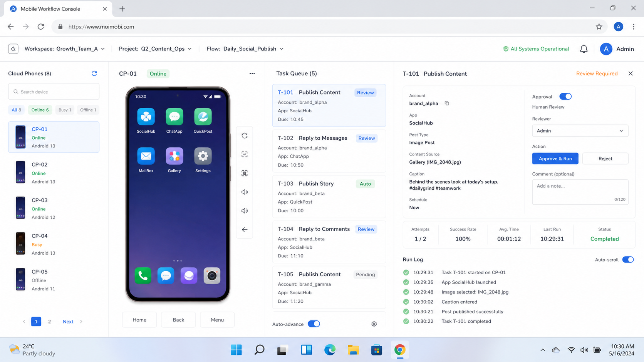Click the Menu control button below phone
This screenshot has height=362, width=644.
point(217,320)
